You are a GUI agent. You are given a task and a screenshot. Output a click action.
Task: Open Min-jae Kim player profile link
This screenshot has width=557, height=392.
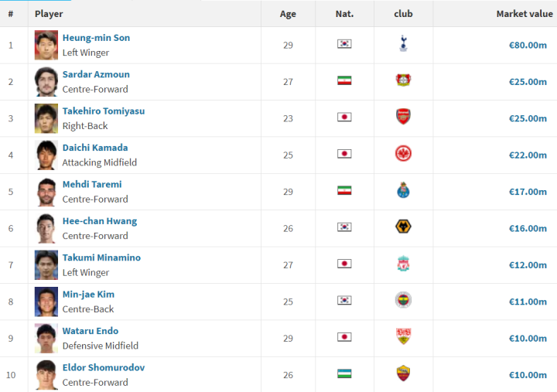point(88,295)
